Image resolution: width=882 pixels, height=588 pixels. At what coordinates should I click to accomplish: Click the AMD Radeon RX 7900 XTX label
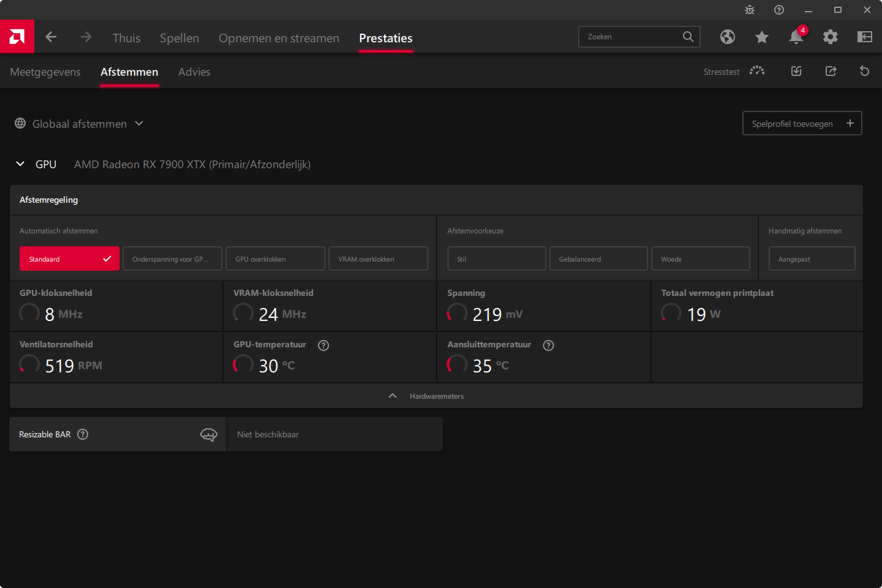click(192, 164)
